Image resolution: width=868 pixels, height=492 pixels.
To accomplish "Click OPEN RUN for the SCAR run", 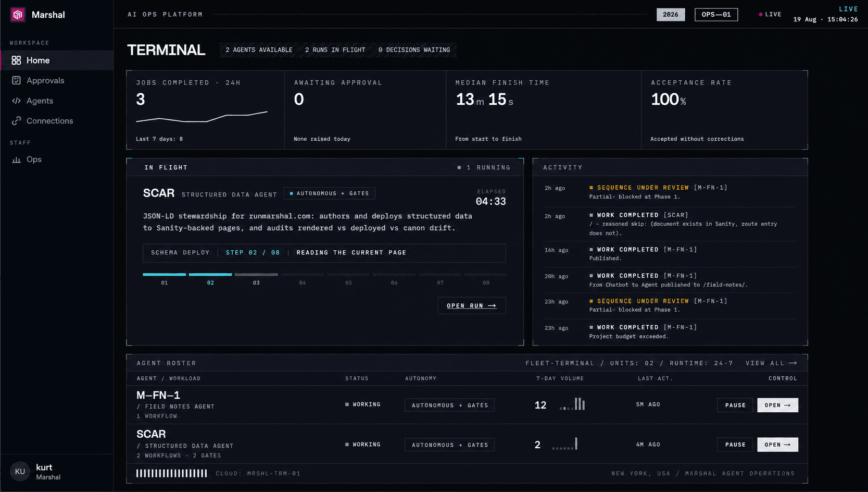I will [472, 305].
